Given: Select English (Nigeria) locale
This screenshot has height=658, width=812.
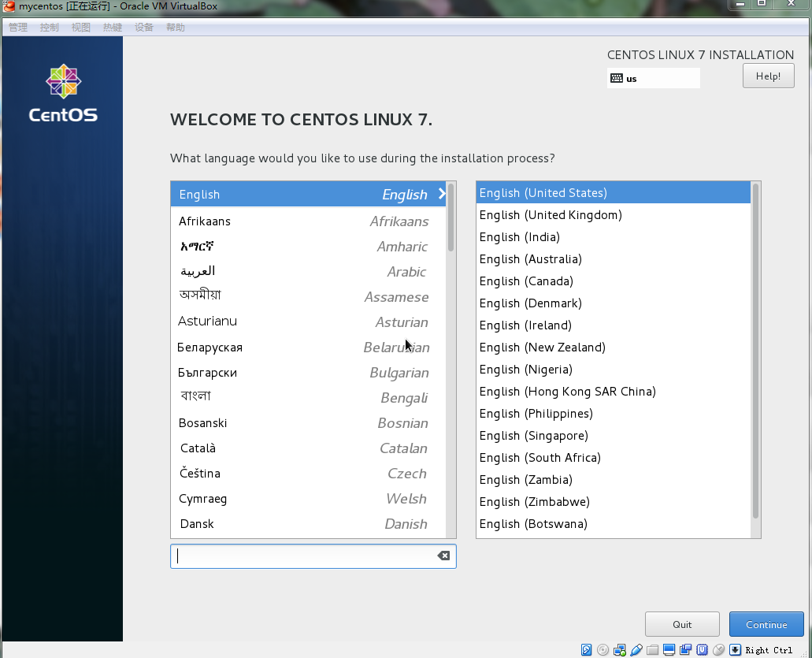Looking at the screenshot, I should pos(614,370).
